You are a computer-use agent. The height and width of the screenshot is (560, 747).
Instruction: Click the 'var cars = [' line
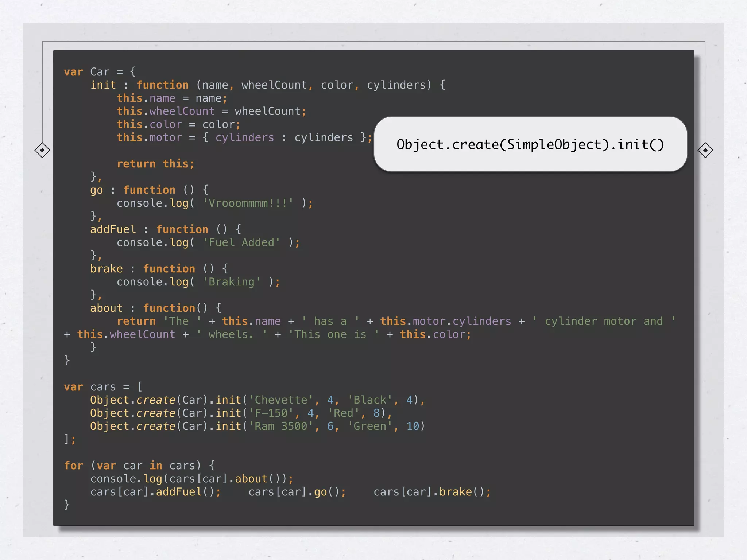[103, 387]
